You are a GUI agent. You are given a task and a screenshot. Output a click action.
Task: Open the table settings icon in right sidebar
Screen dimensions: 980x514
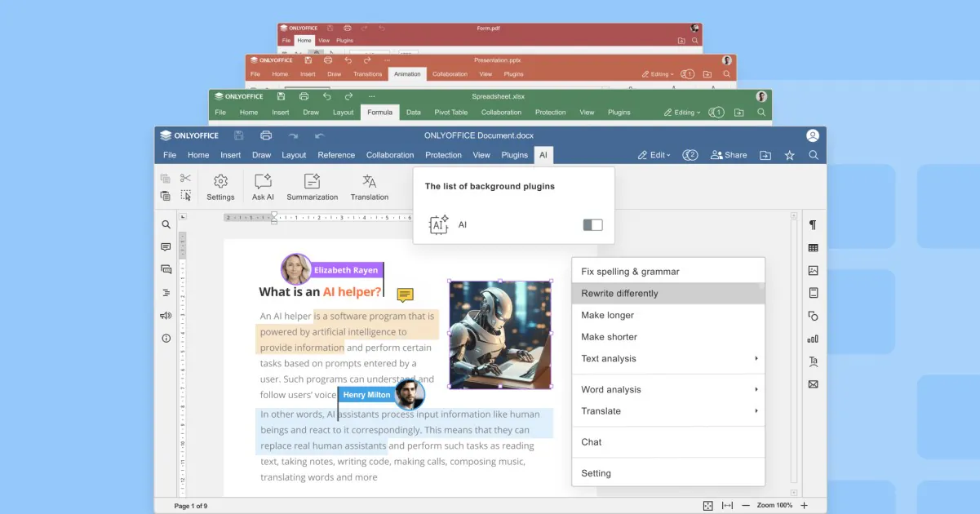point(813,248)
